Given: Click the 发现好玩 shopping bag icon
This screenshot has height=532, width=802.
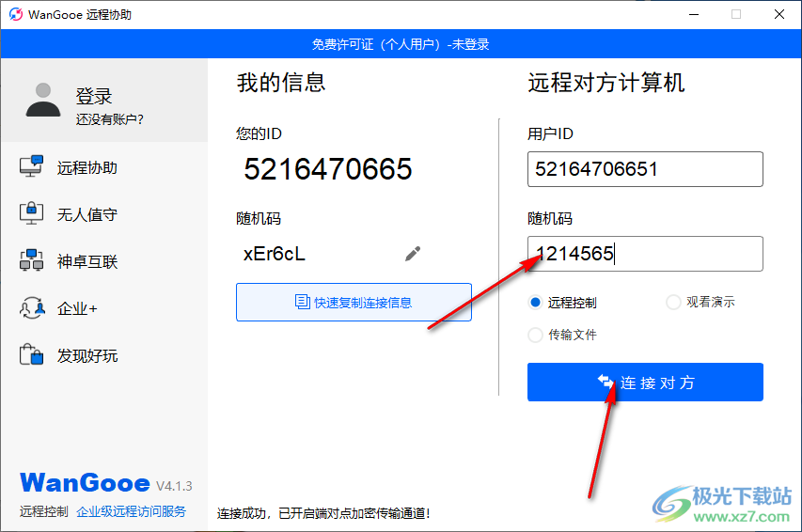Looking at the screenshot, I should coord(31,354).
